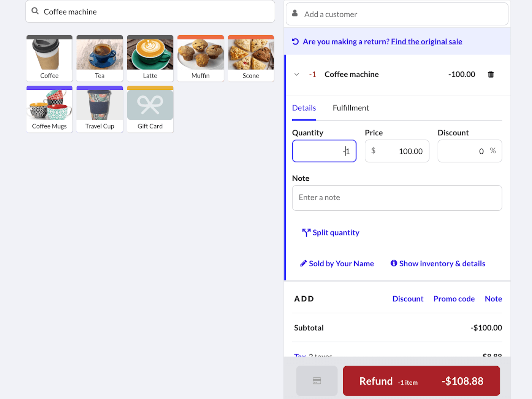Collapse the Coffee machine line item chevron
Screen dimensions: 532x399
[x=297, y=75]
